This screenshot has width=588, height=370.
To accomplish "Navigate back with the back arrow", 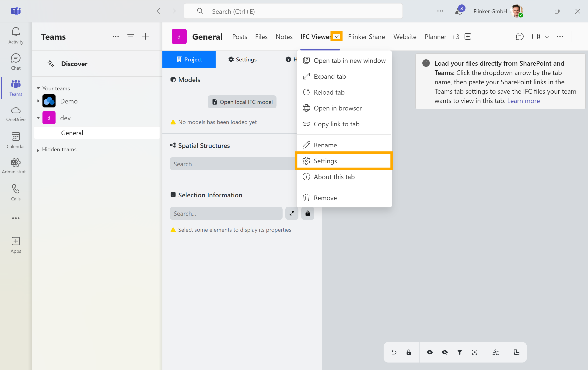I will click(159, 11).
